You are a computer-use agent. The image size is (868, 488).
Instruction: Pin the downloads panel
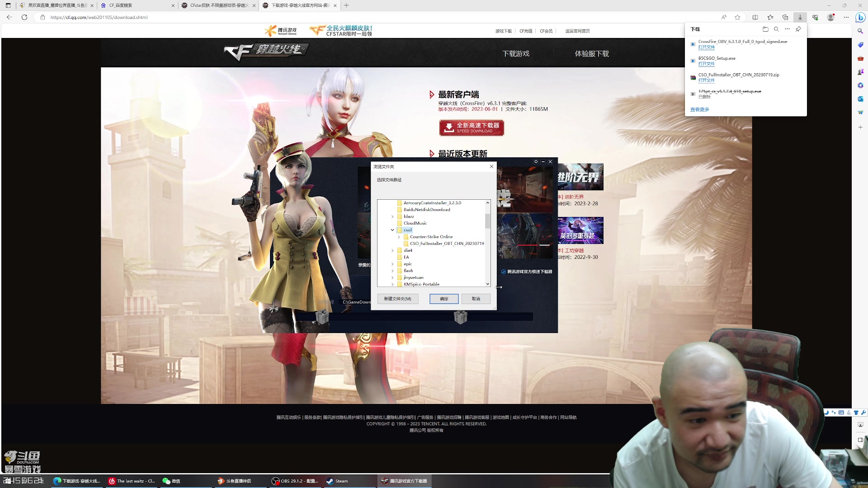[x=798, y=29]
